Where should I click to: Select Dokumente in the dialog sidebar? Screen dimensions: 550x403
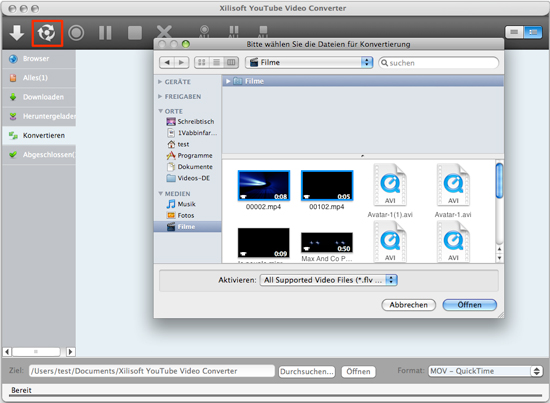(190, 167)
